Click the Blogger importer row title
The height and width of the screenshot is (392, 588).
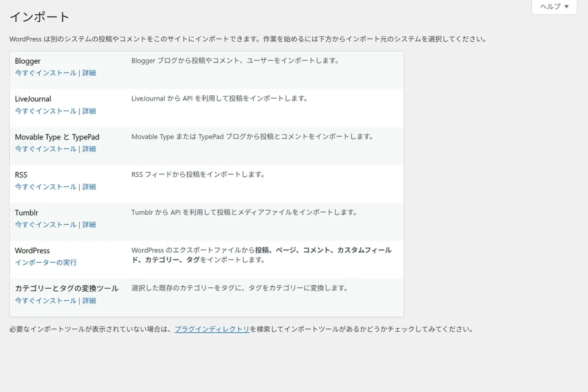click(27, 61)
